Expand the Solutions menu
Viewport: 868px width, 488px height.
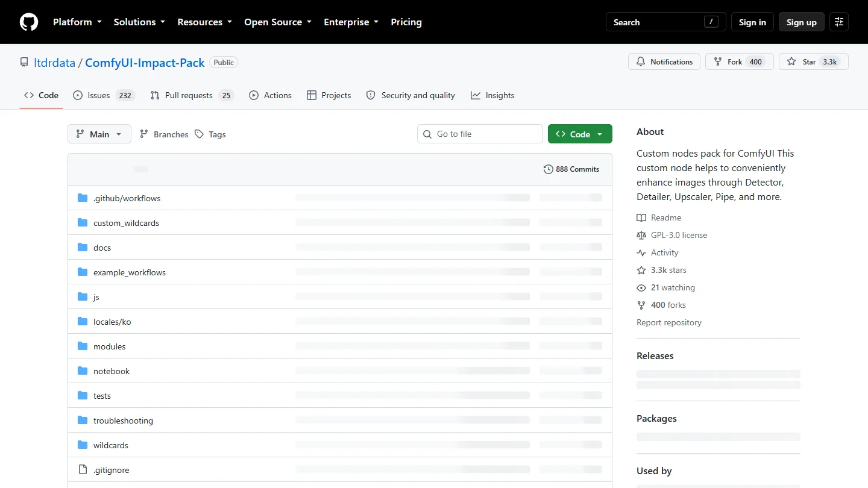139,22
